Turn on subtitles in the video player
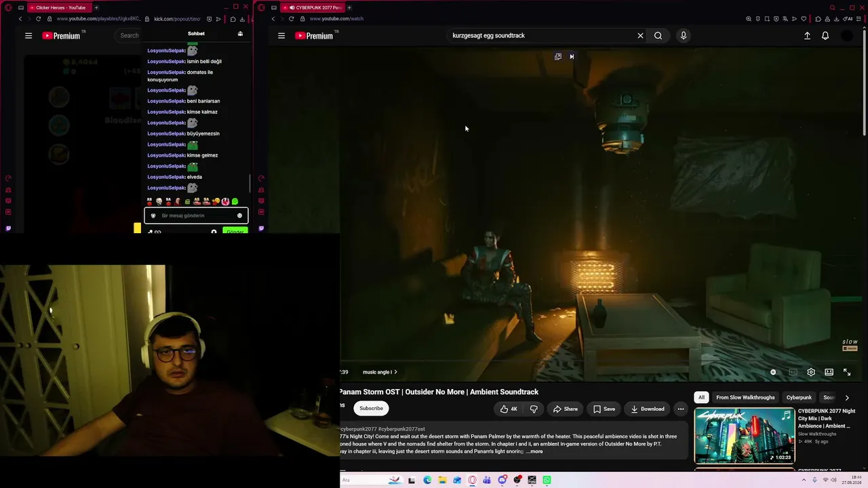The width and height of the screenshot is (868, 488). click(793, 372)
